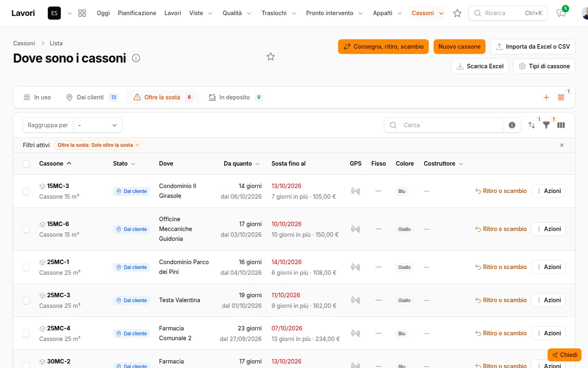588x368 pixels.
Task: Switch to the In deposito tab
Action: (x=235, y=97)
